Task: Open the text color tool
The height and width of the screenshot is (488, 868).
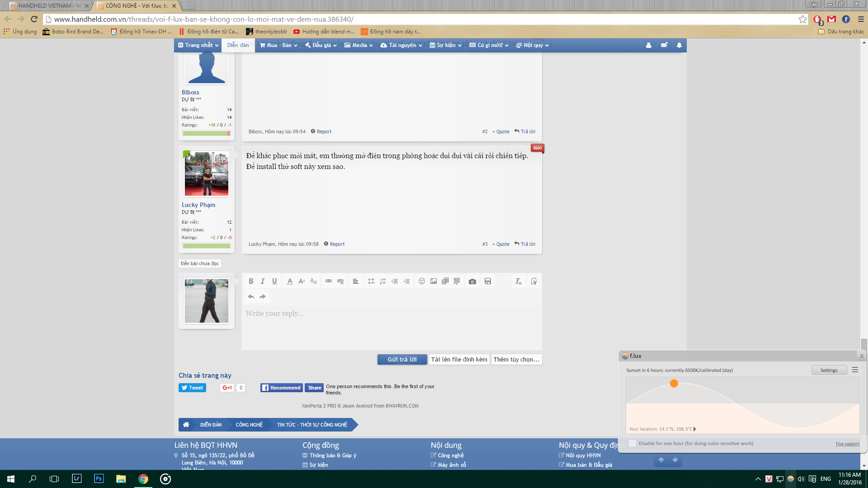Action: (290, 281)
